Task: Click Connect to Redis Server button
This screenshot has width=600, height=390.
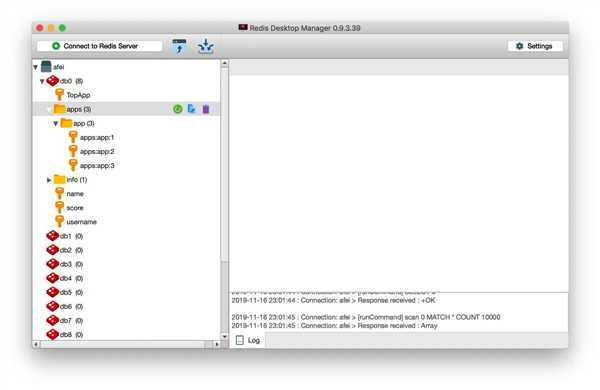Action: tap(99, 46)
